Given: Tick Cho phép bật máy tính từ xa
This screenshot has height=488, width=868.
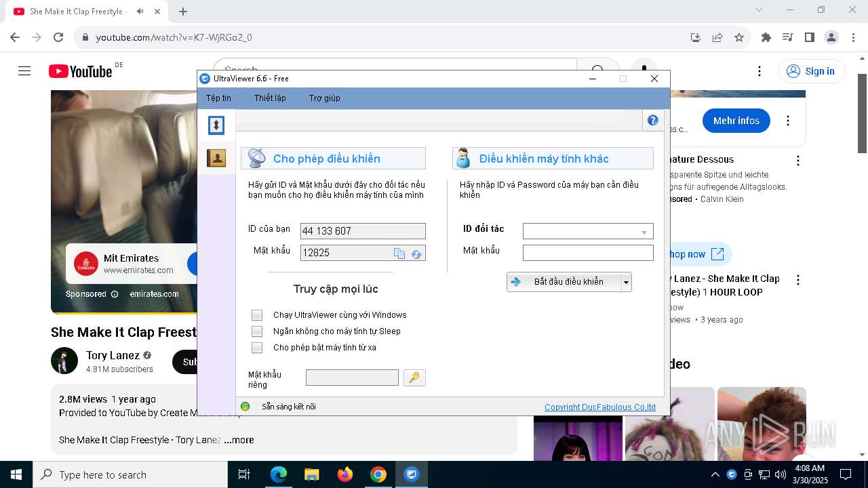Looking at the screenshot, I should coord(257,348).
